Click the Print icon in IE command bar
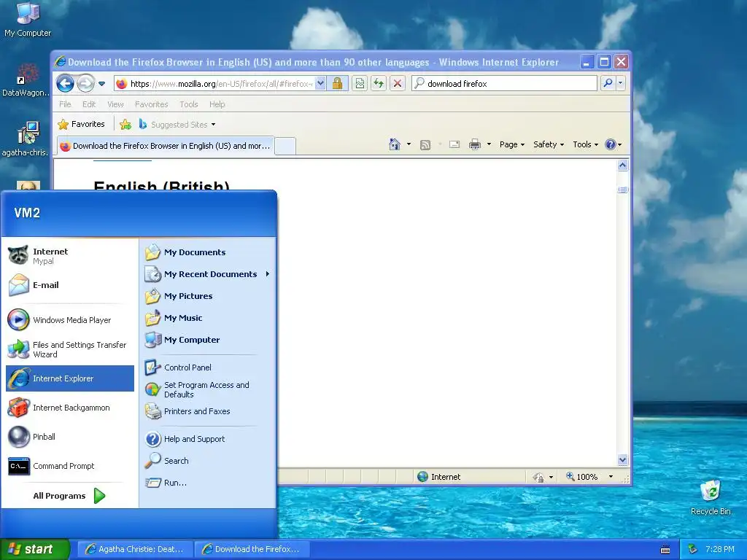 pyautogui.click(x=474, y=144)
